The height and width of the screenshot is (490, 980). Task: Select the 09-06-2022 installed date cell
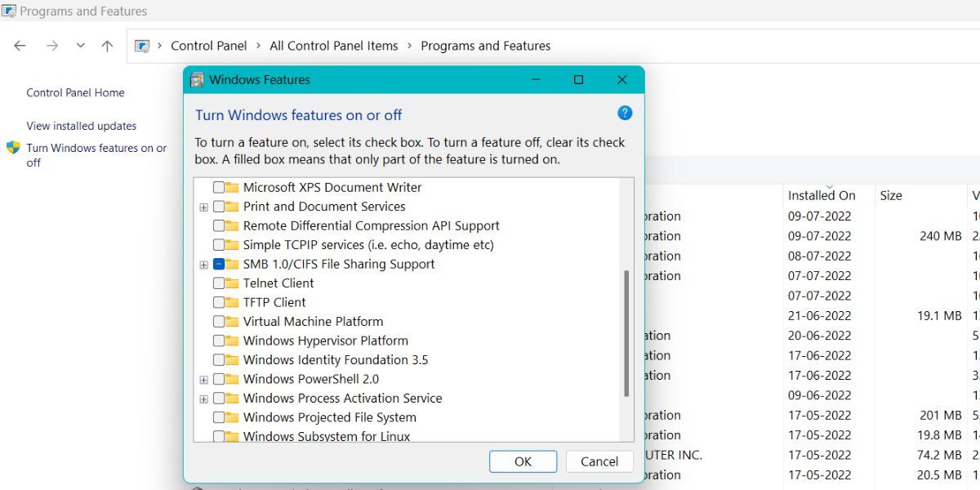click(x=819, y=395)
